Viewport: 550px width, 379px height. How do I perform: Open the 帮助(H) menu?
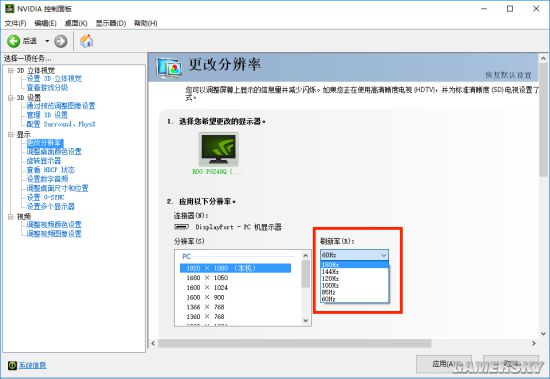coord(146,23)
